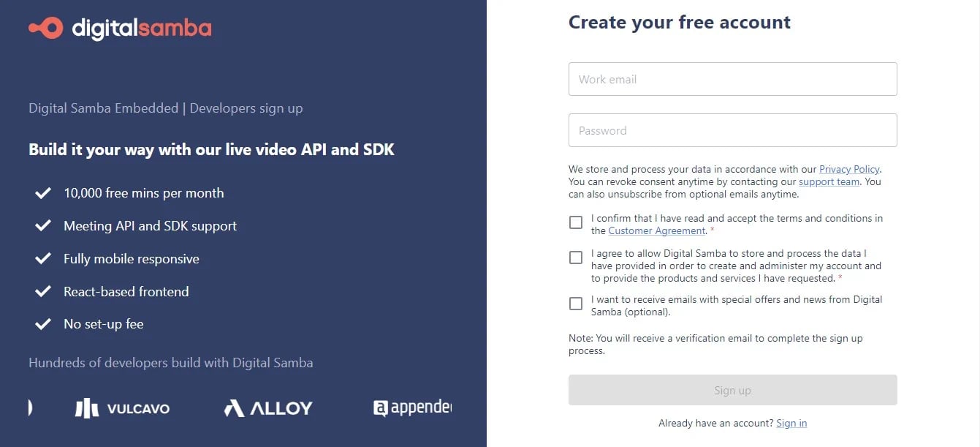Enable special offers emails checkbox

tap(576, 303)
